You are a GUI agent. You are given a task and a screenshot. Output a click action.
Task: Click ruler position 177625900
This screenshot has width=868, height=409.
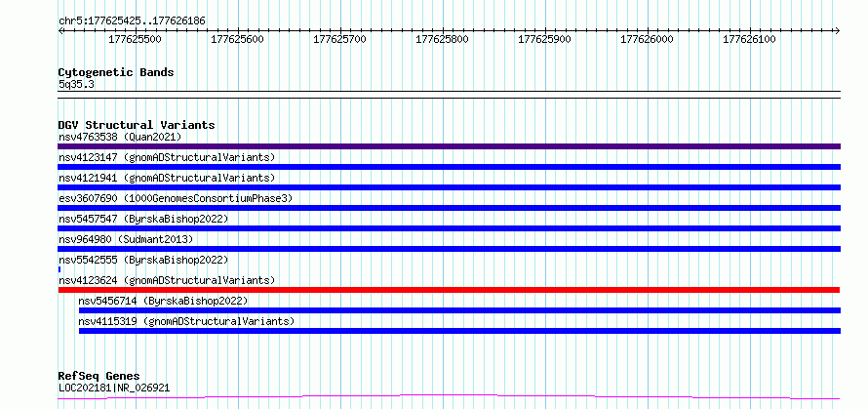pos(544,39)
